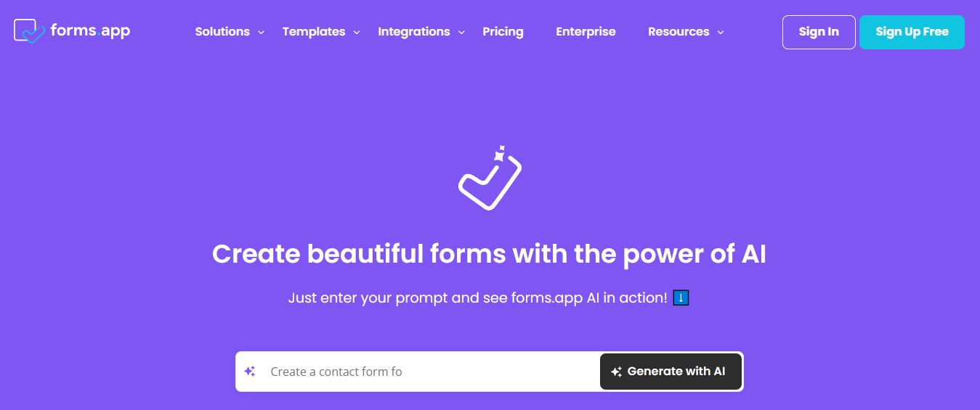Expand the chevron next to Templates
980x410 pixels.
(357, 33)
